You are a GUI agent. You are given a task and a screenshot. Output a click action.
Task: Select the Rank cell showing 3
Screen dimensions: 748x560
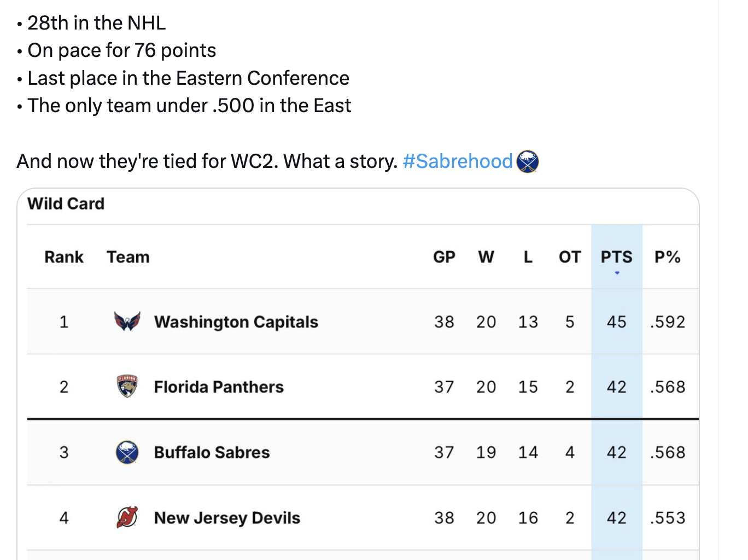point(64,452)
